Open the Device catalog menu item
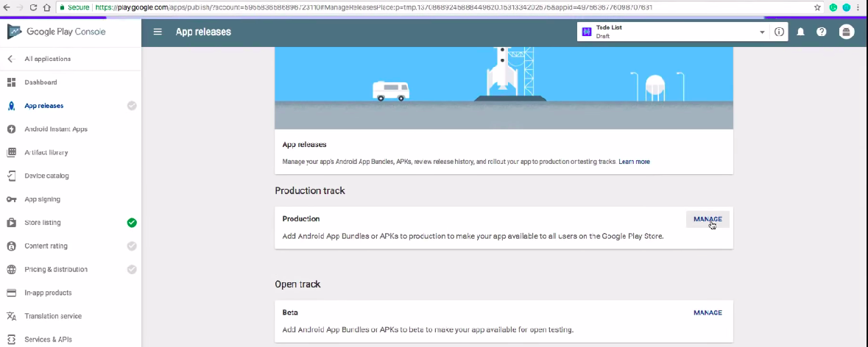 tap(46, 176)
